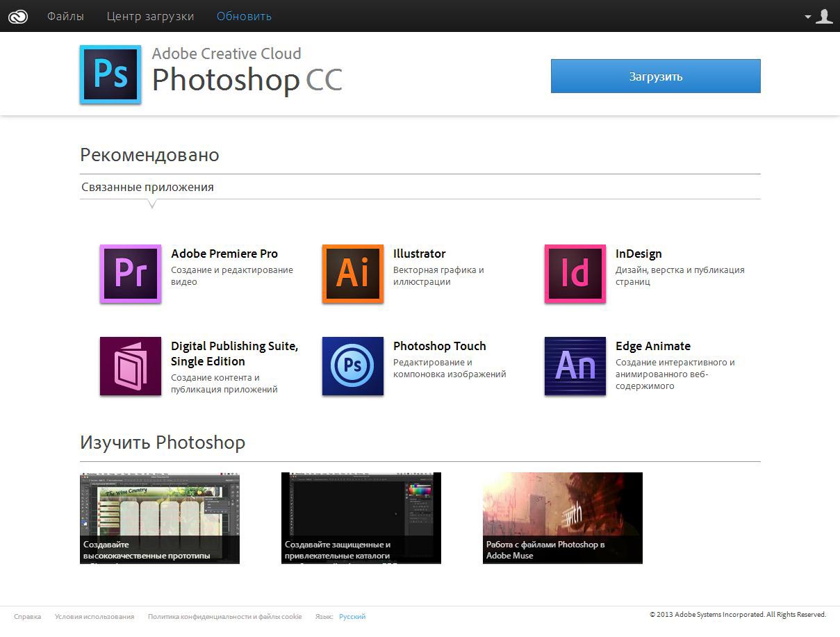
Task: Open the Photoshop Touch icon
Action: (x=353, y=366)
